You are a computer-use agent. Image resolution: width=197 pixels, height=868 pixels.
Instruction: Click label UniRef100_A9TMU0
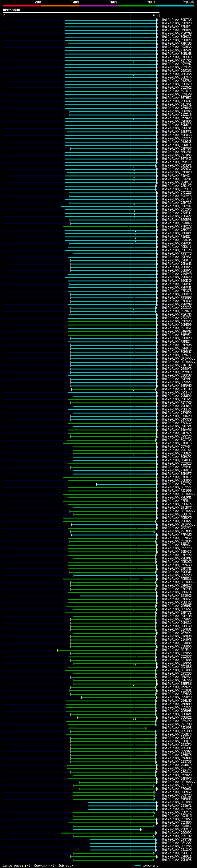coord(177,531)
